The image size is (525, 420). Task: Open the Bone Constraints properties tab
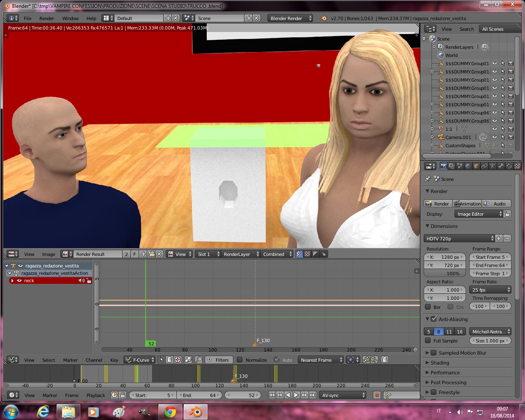pyautogui.click(x=509, y=166)
